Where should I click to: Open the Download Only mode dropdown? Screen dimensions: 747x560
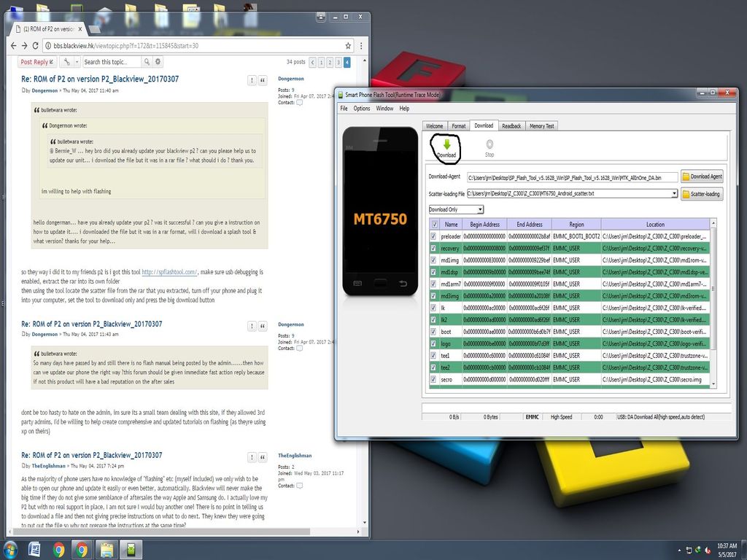456,209
